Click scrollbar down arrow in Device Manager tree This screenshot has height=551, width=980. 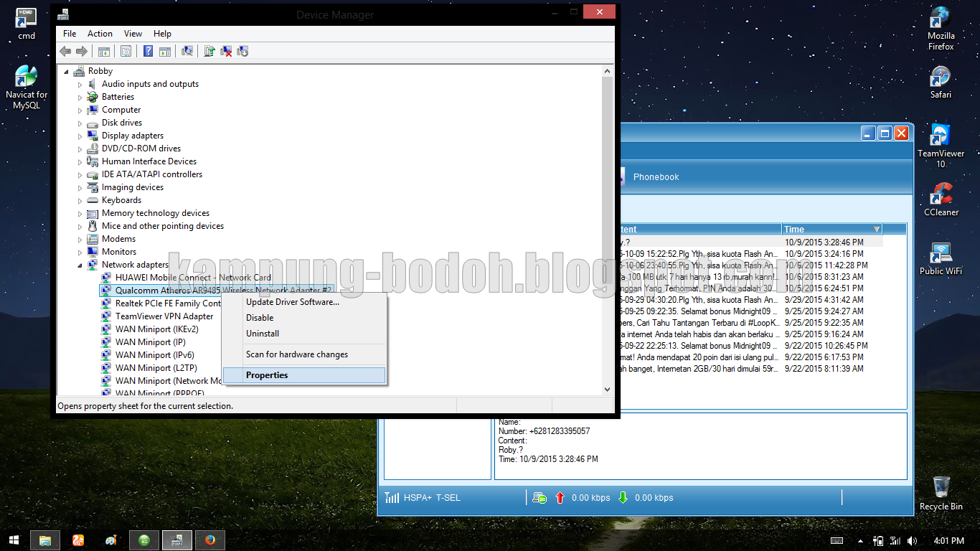pos(608,388)
